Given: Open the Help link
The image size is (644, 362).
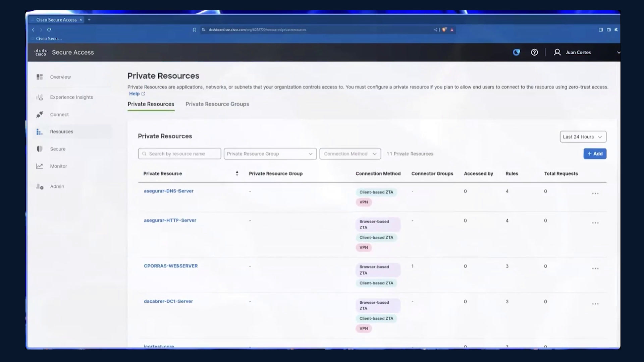Looking at the screenshot, I should pyautogui.click(x=137, y=94).
